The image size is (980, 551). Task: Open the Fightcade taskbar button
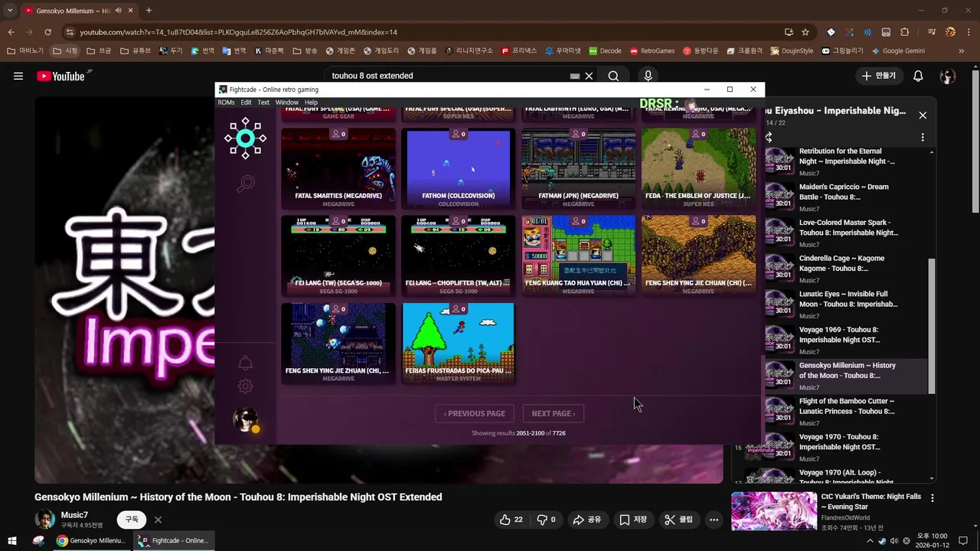click(x=173, y=540)
